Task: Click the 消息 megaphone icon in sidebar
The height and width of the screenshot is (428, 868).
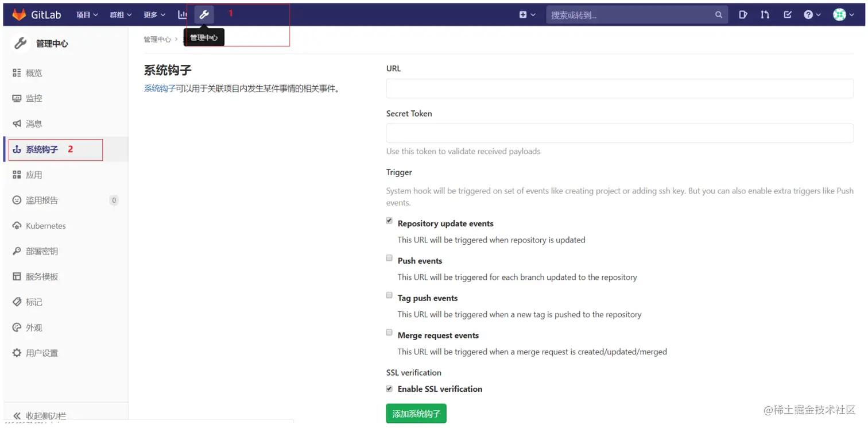Action: pos(17,124)
